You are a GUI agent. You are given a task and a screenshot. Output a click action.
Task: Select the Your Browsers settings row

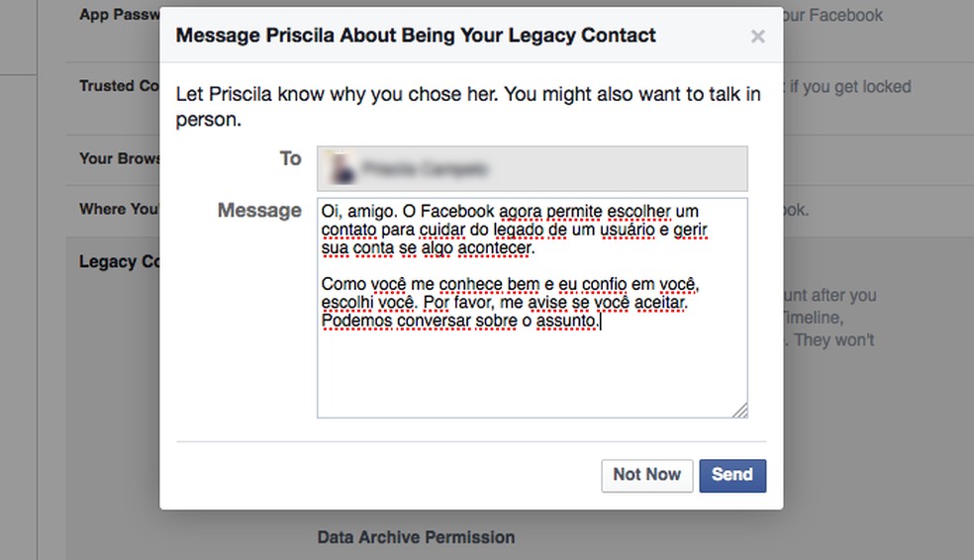point(119,158)
